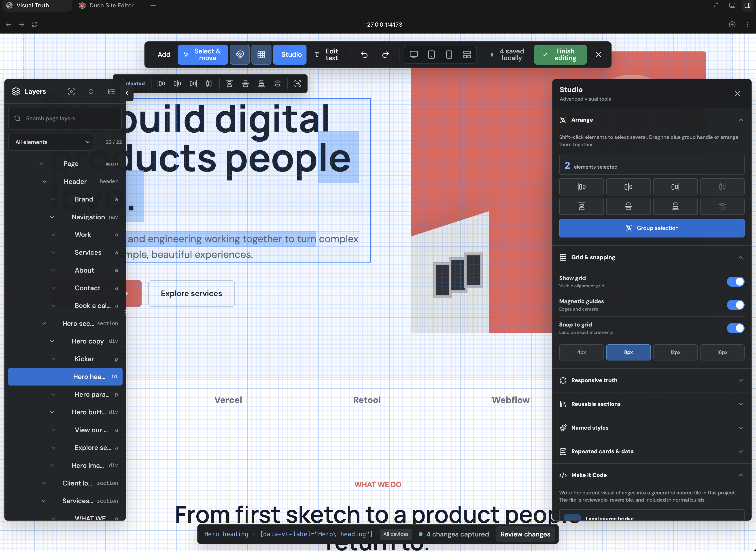Collapse the Page layer tree node

[41, 163]
